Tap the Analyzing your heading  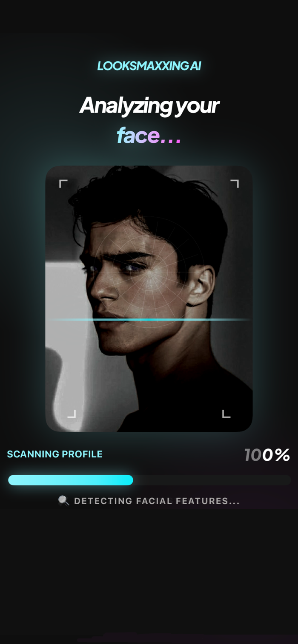(x=149, y=105)
